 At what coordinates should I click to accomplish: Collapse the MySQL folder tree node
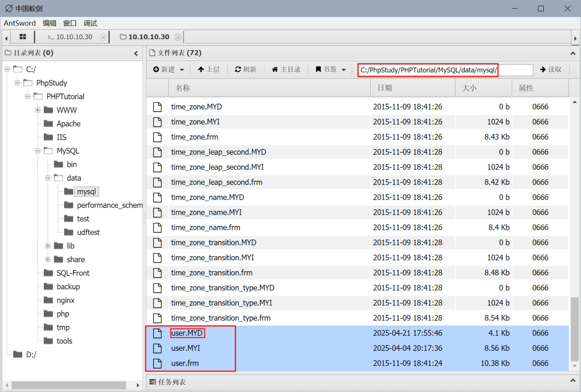pyautogui.click(x=38, y=151)
